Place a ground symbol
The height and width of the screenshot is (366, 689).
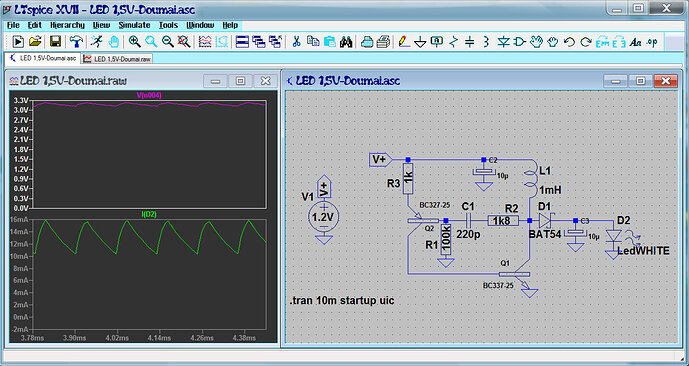[x=421, y=42]
